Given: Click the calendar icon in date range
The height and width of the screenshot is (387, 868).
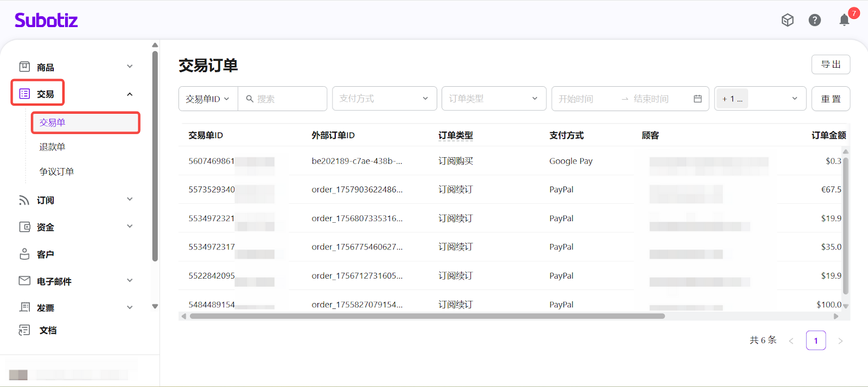Looking at the screenshot, I should point(698,99).
